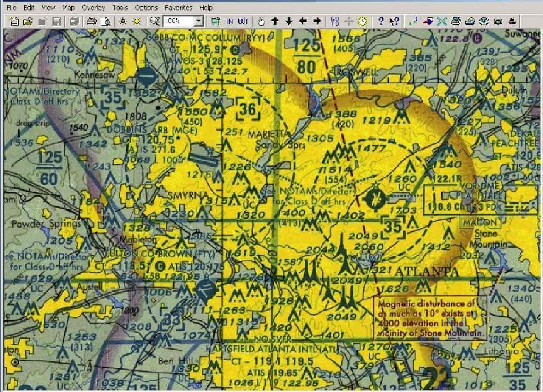Click the red and blue arrow overlay icon
The image size is (543, 392).
428,21
